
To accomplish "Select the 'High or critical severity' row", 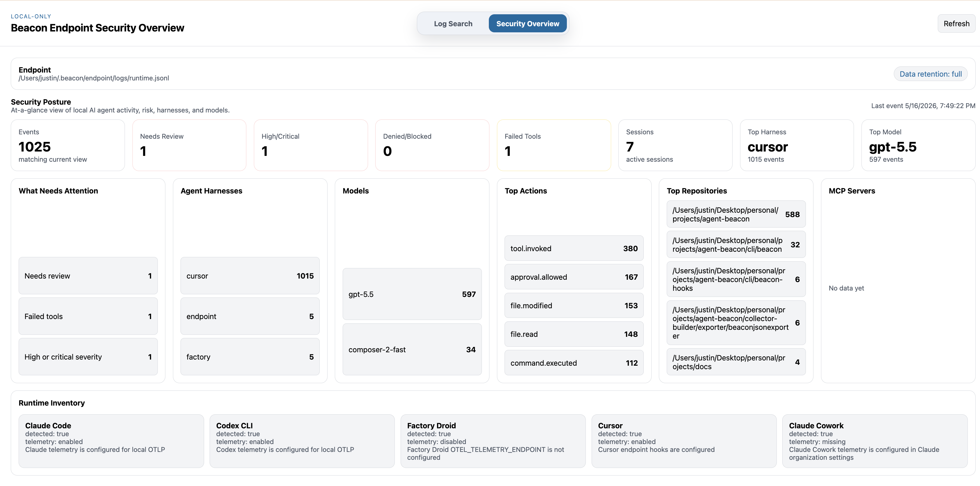I will click(x=88, y=357).
